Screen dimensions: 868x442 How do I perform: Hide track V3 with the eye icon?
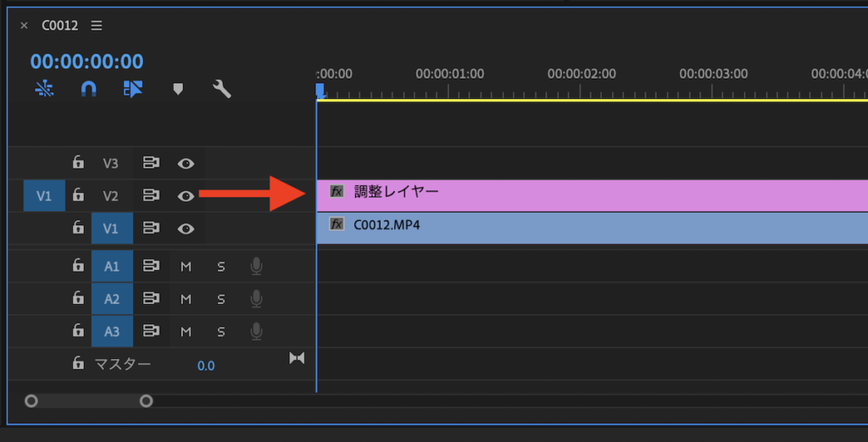point(186,163)
